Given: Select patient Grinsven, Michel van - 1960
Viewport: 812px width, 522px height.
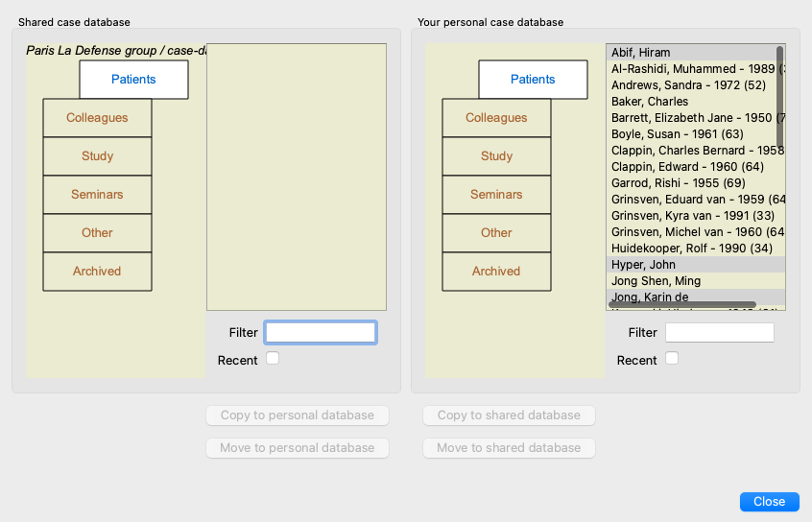Looking at the screenshot, I should [696, 232].
